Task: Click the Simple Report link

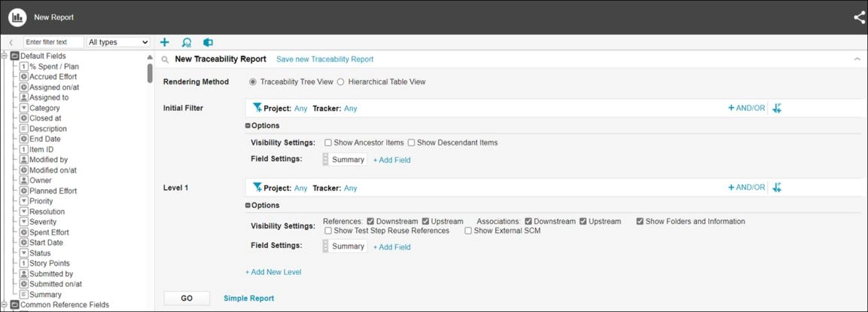Action: coord(248,298)
